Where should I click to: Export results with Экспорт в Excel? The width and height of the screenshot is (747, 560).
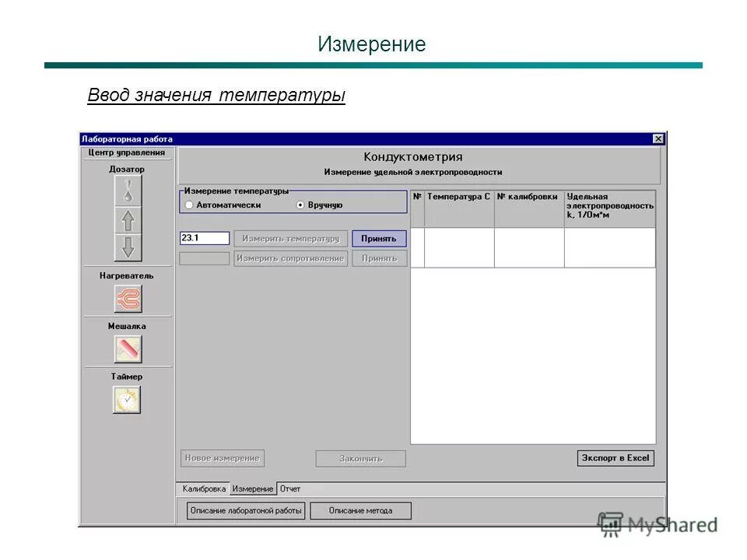point(615,458)
